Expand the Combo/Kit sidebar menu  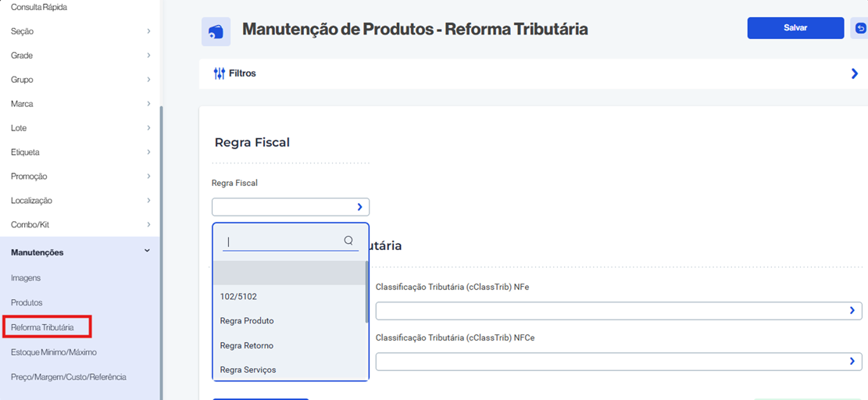click(148, 225)
